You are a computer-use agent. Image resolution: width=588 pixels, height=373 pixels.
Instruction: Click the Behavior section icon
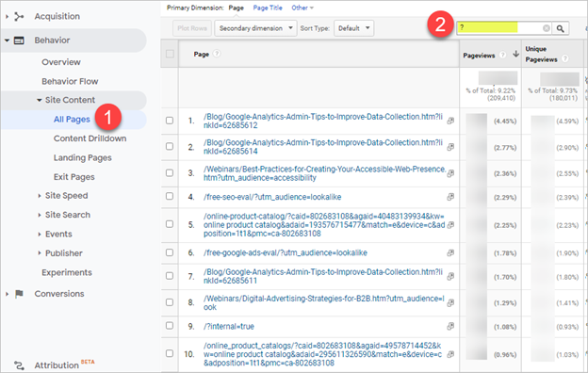[19, 41]
